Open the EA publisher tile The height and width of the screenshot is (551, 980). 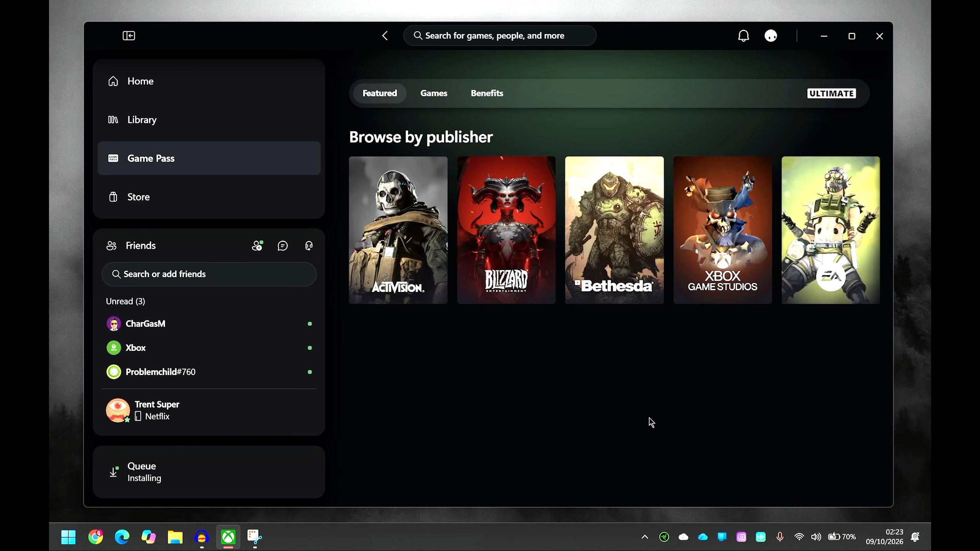pyautogui.click(x=831, y=230)
